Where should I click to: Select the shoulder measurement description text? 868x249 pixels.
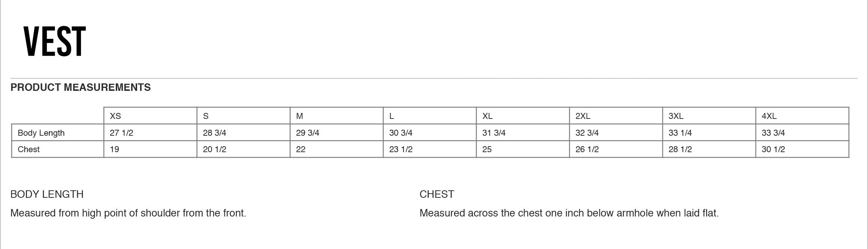click(x=128, y=213)
